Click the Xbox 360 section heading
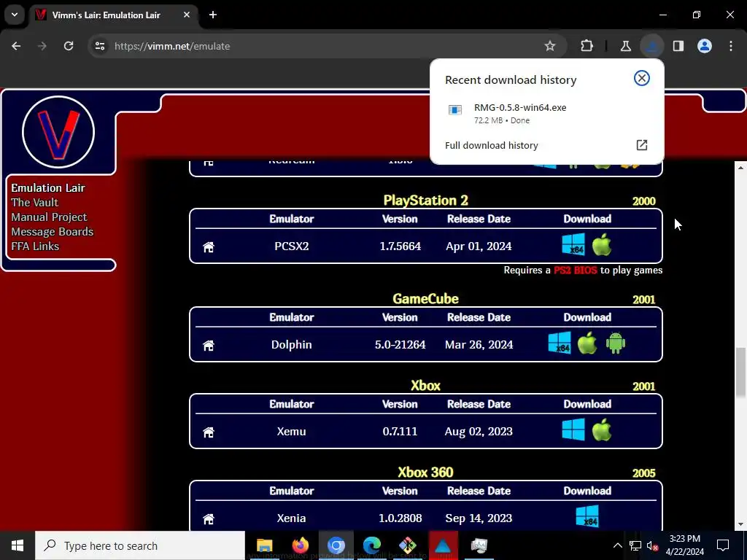747x560 pixels. 425,472
